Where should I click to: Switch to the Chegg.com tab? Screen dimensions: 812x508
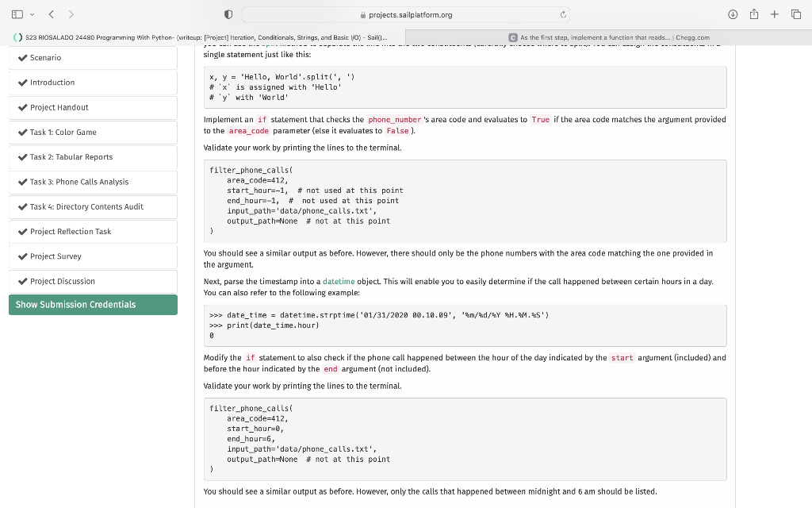(609, 37)
